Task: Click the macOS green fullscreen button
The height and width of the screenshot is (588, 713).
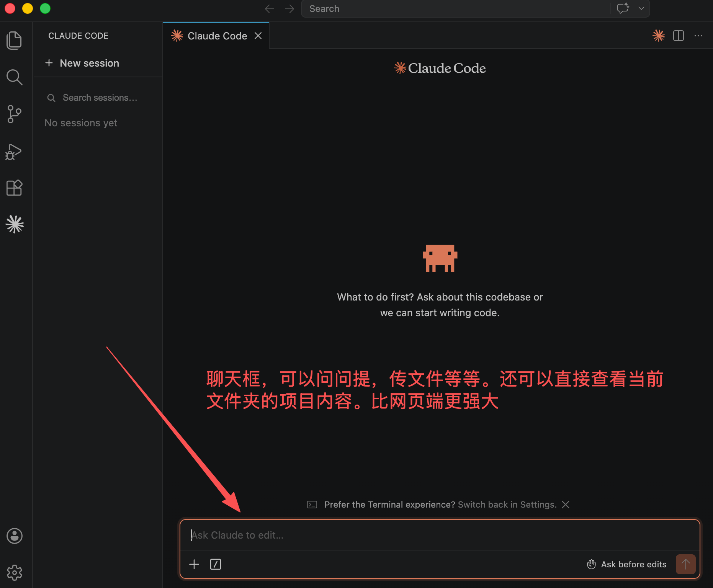Action: 45,8
